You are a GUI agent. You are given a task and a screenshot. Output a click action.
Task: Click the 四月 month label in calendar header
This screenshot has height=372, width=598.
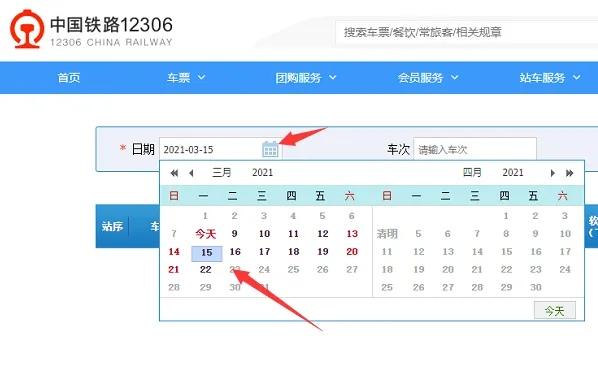click(472, 173)
